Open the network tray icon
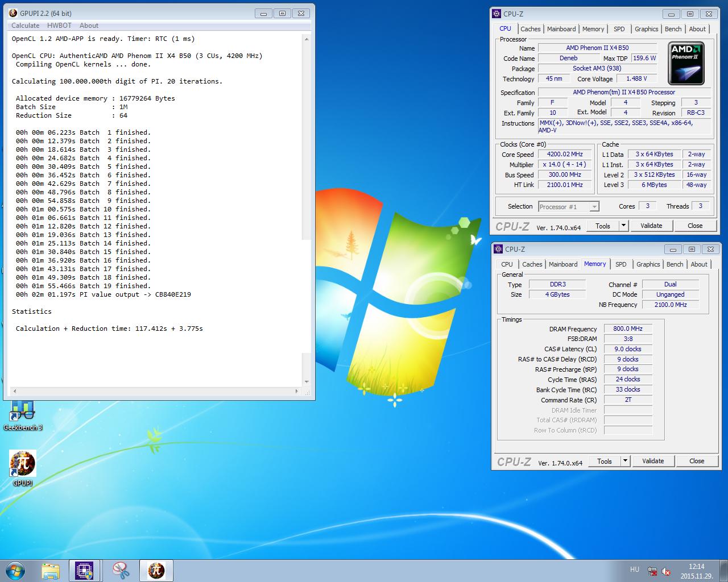This screenshot has width=728, height=582. [x=652, y=572]
